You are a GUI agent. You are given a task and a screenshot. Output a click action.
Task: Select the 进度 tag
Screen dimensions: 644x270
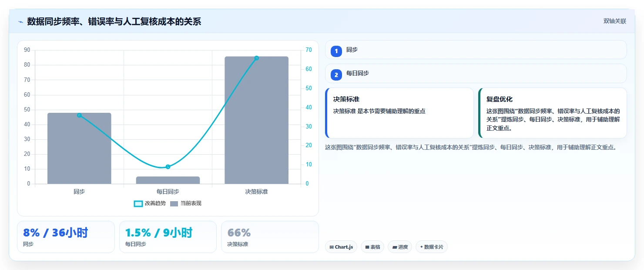click(x=400, y=247)
